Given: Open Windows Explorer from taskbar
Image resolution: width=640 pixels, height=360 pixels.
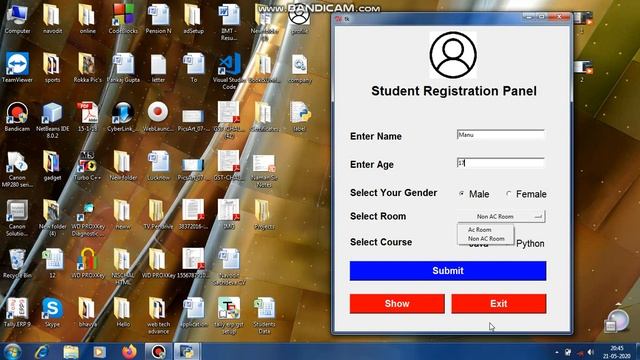Looking at the screenshot, I should click(71, 351).
